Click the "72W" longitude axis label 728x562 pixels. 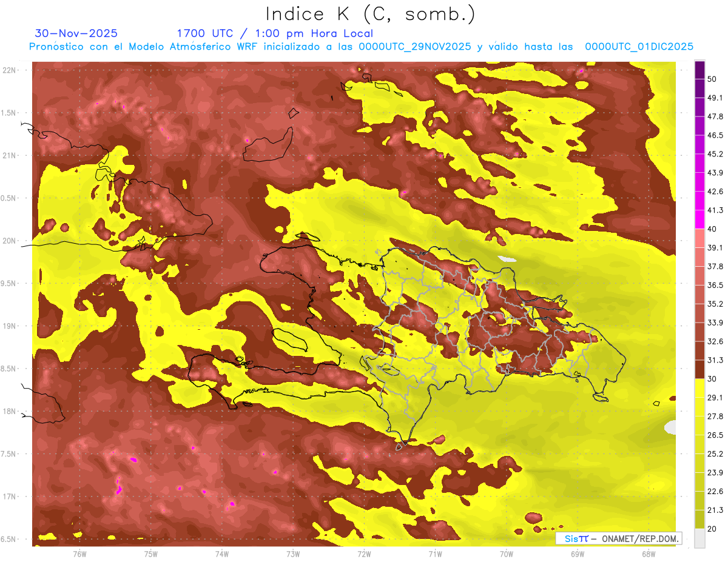point(364,554)
